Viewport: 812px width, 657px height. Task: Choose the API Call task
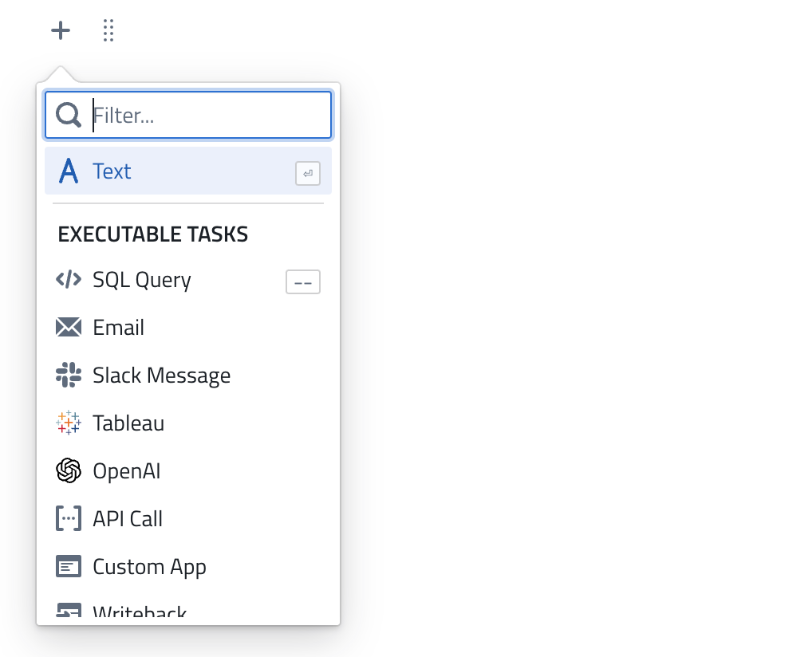coord(128,519)
